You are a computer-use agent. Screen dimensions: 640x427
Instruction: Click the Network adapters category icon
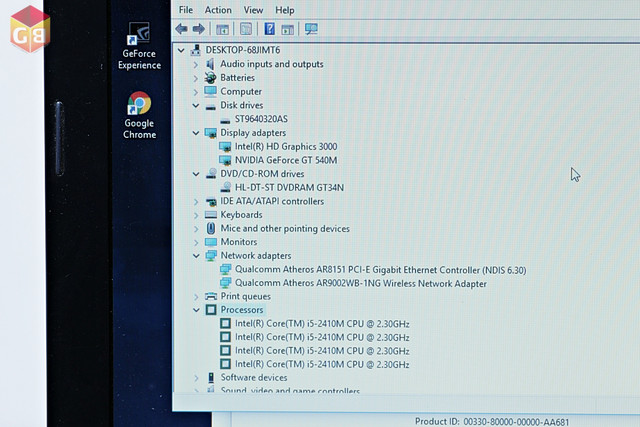(x=211, y=256)
